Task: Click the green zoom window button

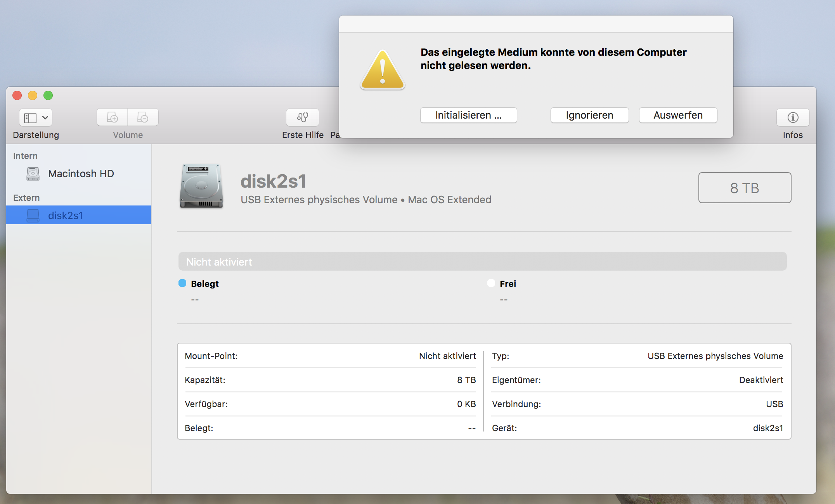Action: click(x=48, y=95)
